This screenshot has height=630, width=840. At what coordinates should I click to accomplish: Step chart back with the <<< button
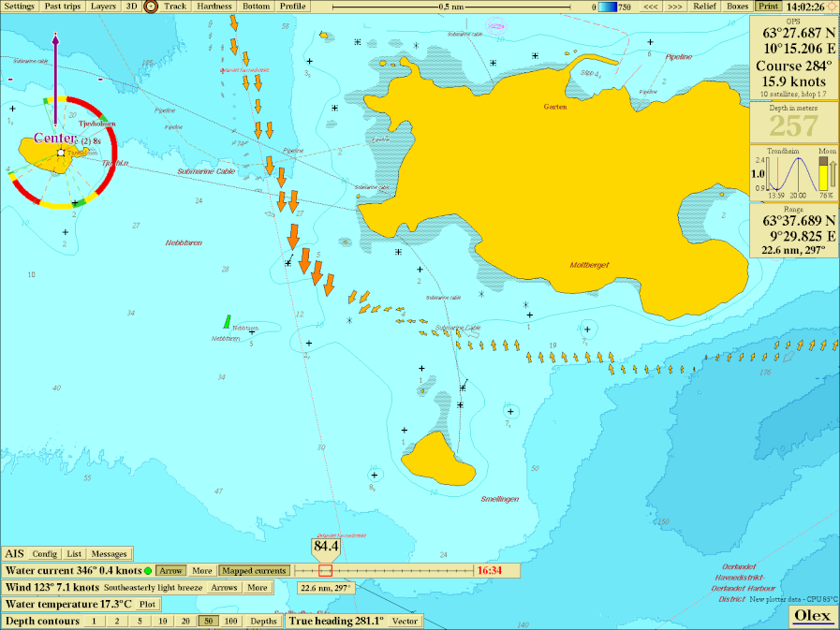click(x=650, y=7)
